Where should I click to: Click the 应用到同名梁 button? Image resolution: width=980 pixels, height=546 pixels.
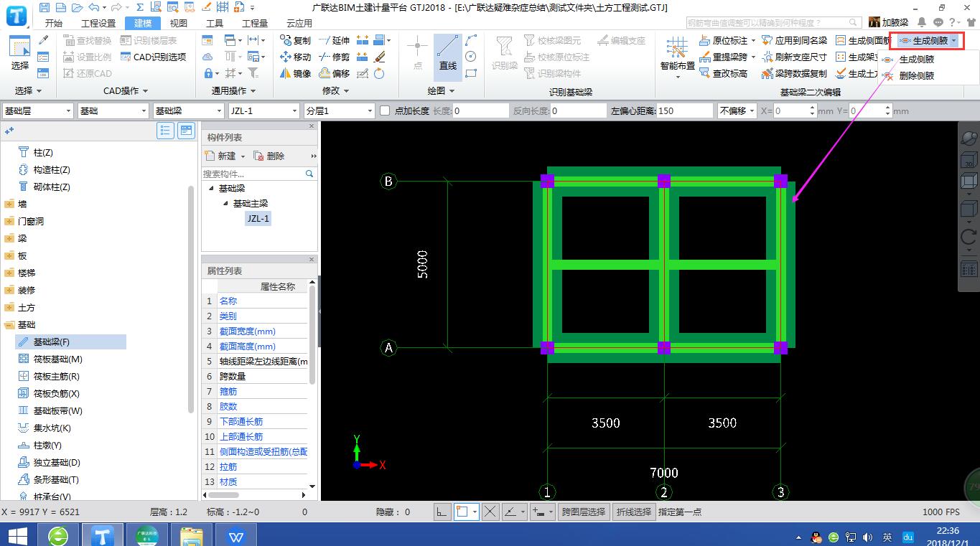click(794, 40)
